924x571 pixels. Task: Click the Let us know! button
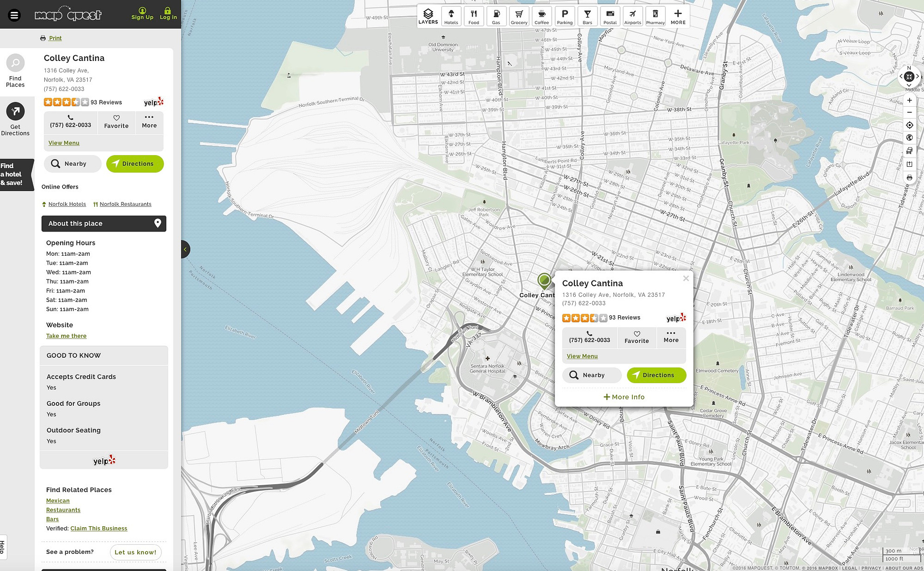135,552
